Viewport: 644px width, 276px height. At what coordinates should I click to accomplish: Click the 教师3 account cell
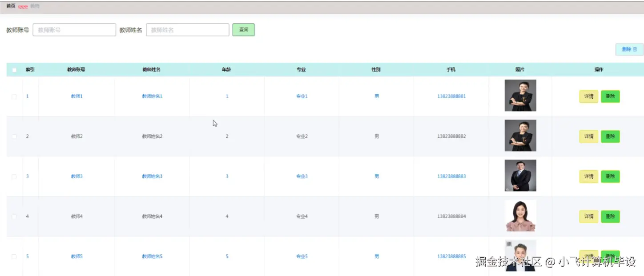point(77,176)
